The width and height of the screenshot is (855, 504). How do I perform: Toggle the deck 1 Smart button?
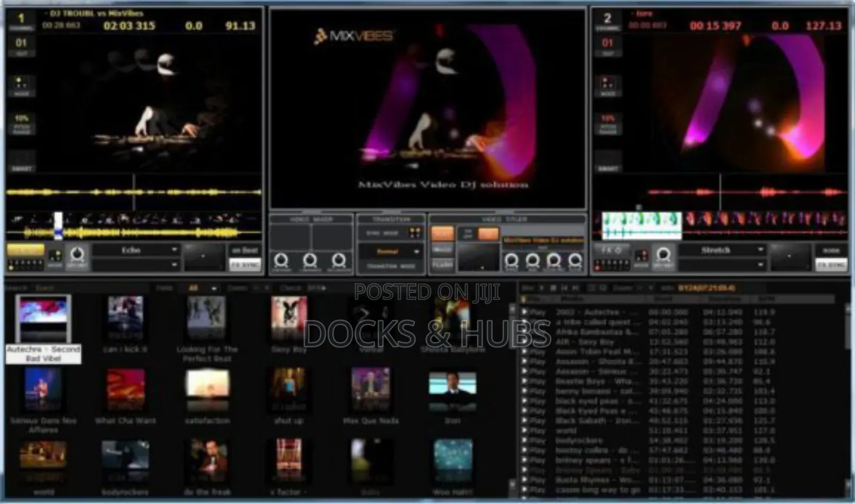(22, 161)
